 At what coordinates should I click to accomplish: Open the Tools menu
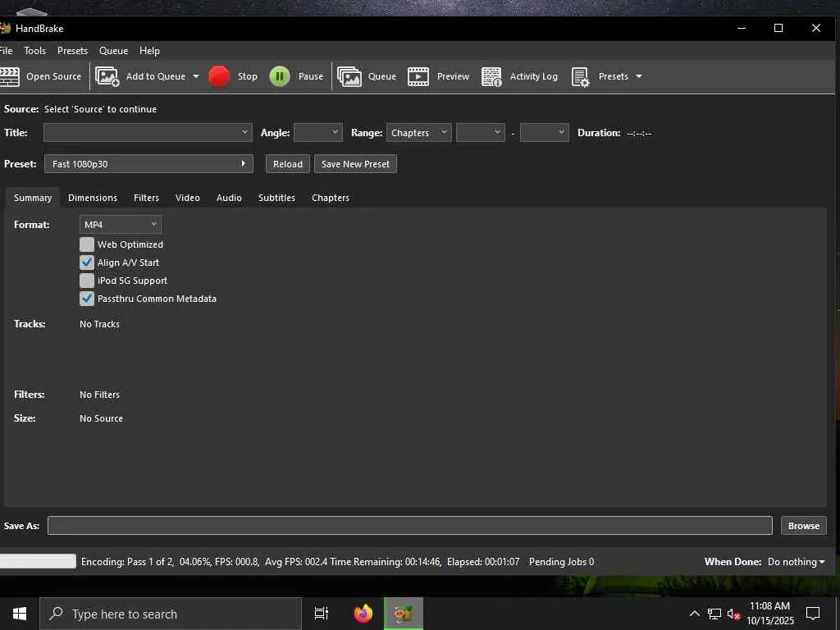coord(34,51)
